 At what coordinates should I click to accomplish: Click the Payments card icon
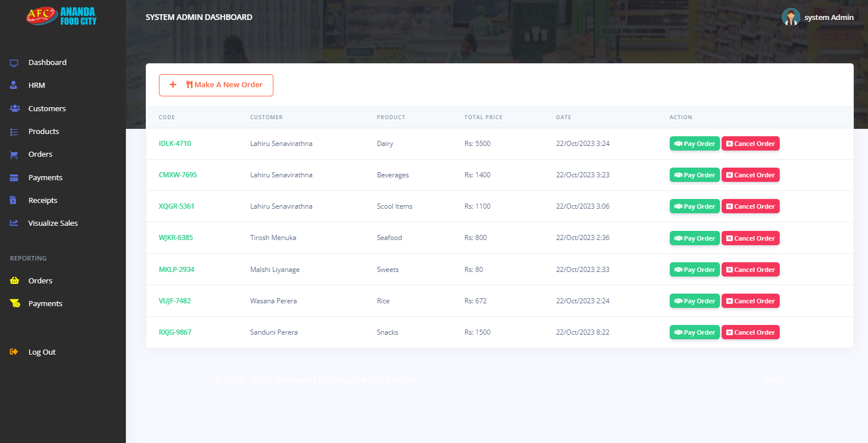pyautogui.click(x=14, y=177)
